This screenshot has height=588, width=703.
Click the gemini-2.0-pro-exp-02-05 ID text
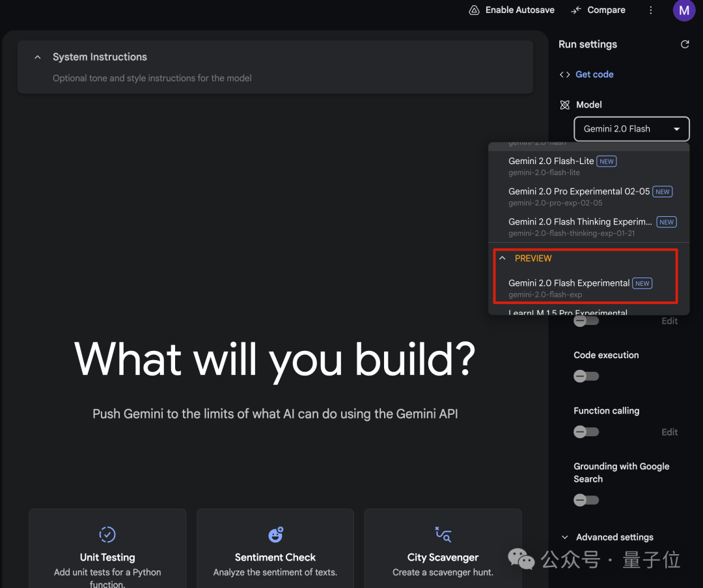(555, 203)
